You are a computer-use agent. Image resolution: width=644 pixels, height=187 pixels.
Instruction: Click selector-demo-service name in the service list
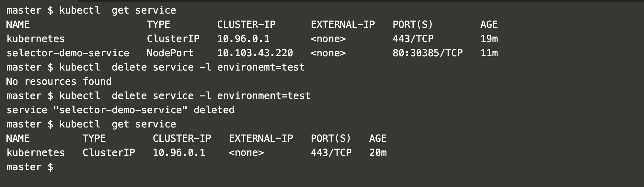coord(68,53)
